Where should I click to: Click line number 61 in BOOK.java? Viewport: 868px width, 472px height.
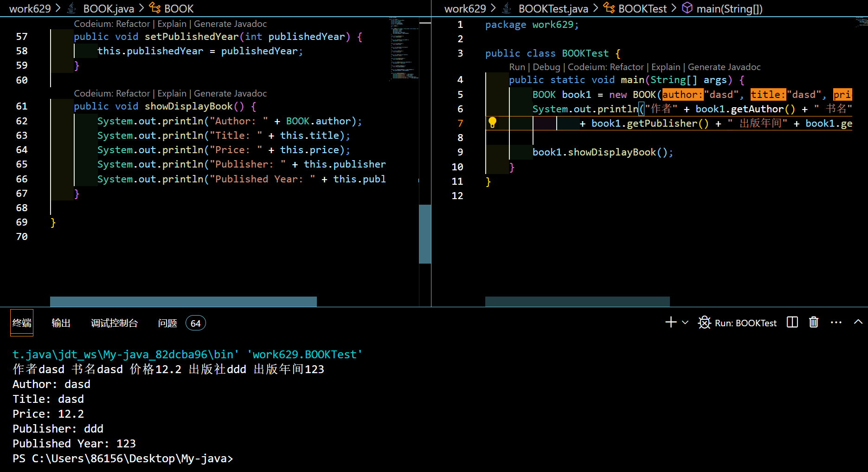[22, 106]
